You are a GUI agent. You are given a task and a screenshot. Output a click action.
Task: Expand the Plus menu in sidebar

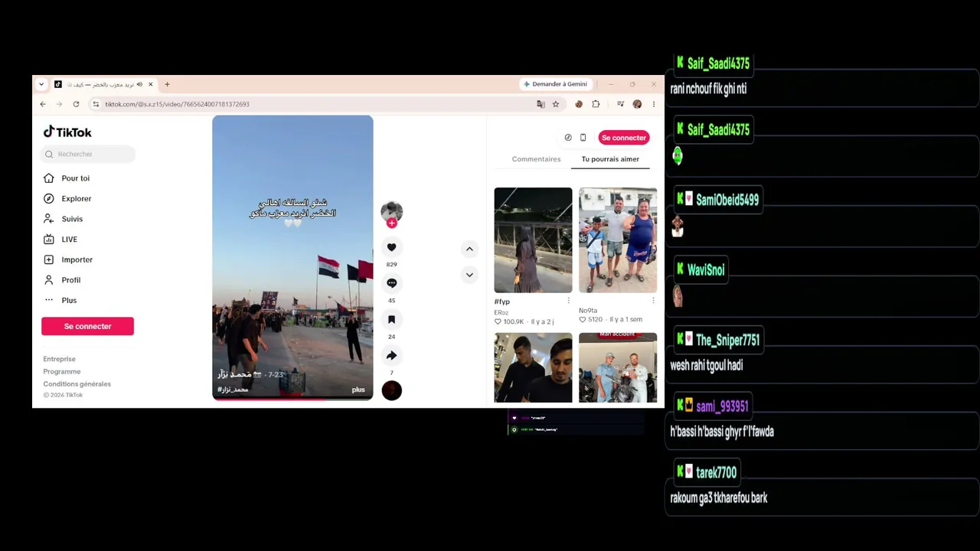pos(69,300)
